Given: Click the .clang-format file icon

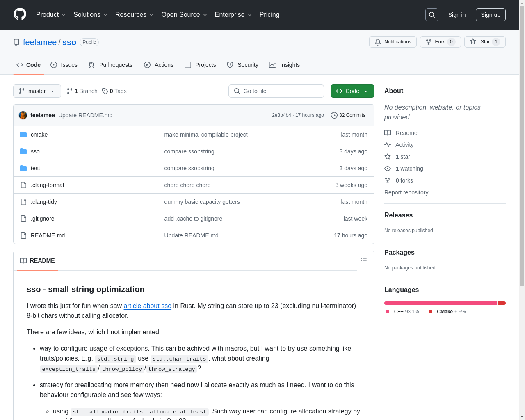Looking at the screenshot, I should (23, 185).
